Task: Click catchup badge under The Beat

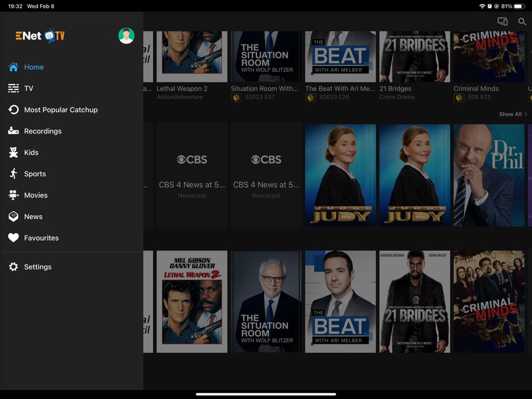Action: (311, 98)
